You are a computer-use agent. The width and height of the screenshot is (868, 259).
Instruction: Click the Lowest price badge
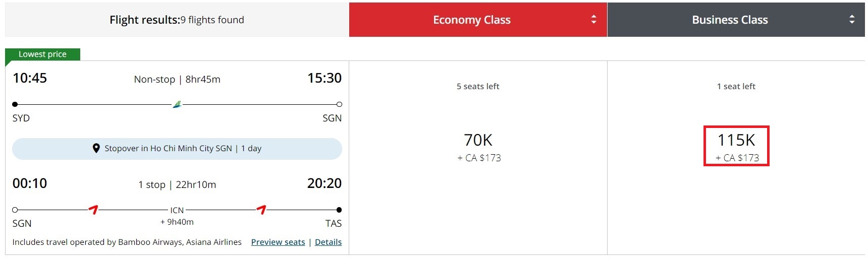(42, 54)
